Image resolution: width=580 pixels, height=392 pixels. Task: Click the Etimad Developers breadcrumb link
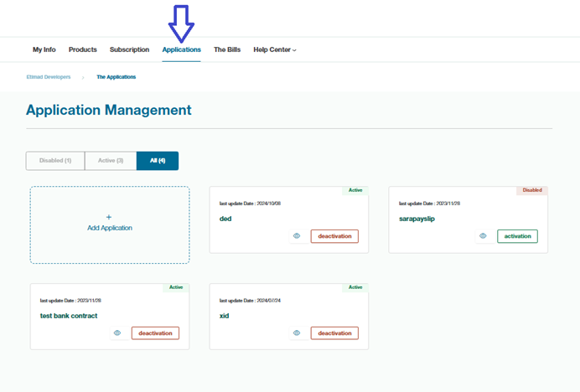pos(49,77)
